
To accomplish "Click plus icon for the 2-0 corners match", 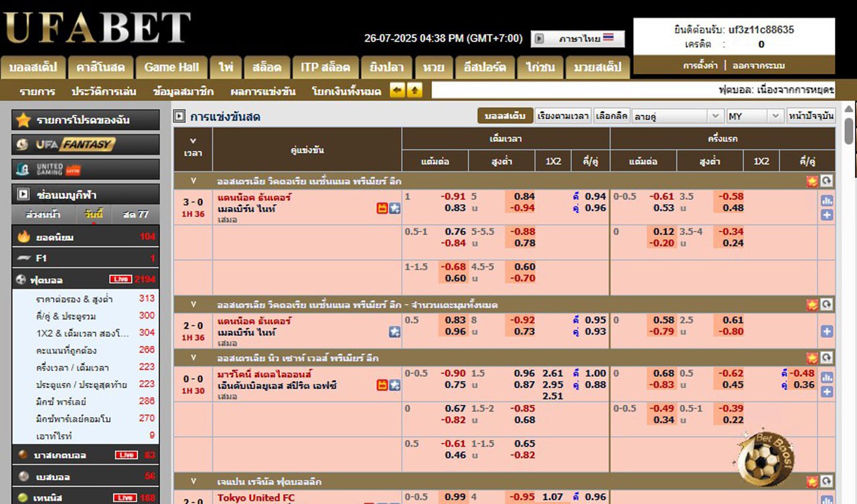I will pyautogui.click(x=827, y=331).
